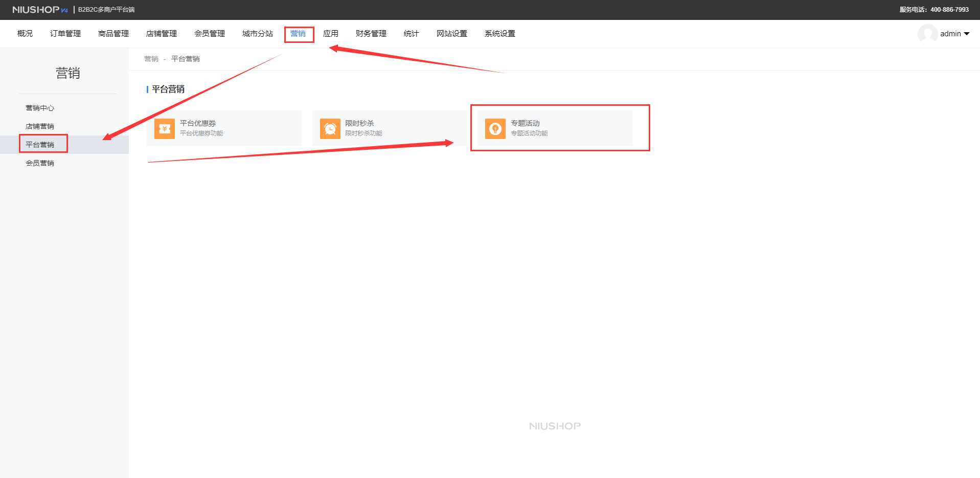Select 店铺管理 in top navigation
The height and width of the screenshot is (478, 980).
point(162,34)
